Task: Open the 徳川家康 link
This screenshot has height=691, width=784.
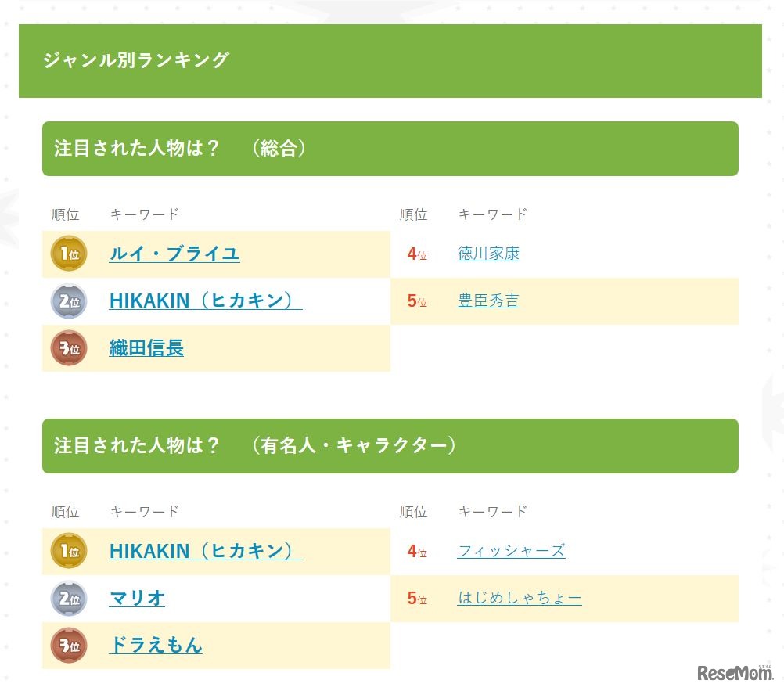Action: tap(488, 253)
